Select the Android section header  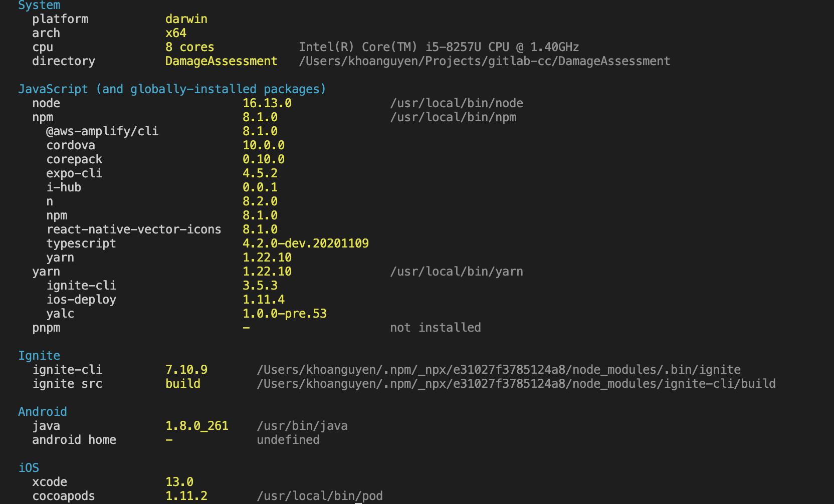(x=42, y=411)
